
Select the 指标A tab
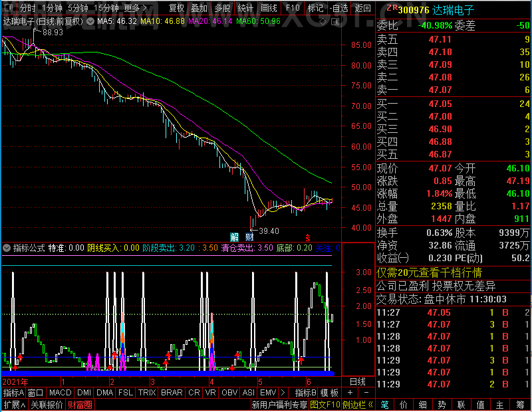coord(13,393)
